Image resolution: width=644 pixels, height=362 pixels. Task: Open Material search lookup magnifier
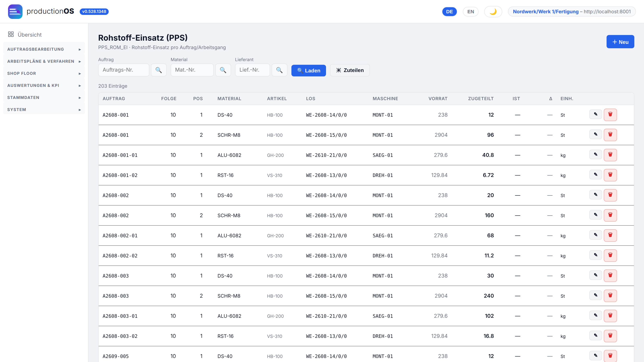(x=223, y=70)
